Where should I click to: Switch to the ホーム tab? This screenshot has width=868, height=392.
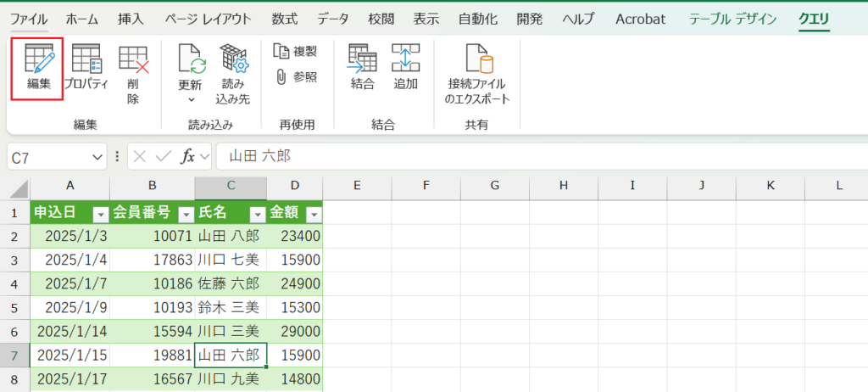pos(82,20)
